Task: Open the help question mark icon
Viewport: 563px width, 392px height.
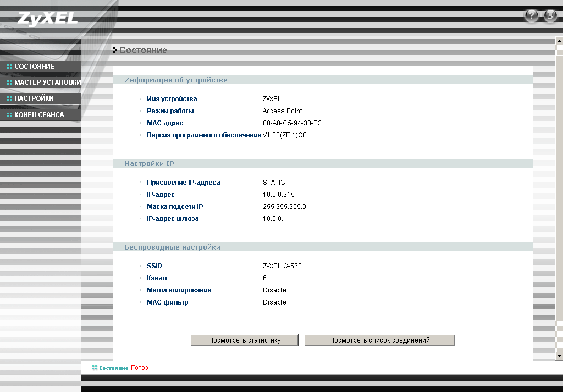Action: pos(532,15)
